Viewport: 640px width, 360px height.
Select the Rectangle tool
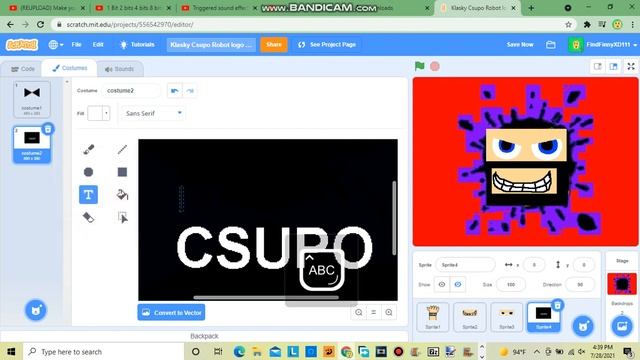(x=122, y=172)
